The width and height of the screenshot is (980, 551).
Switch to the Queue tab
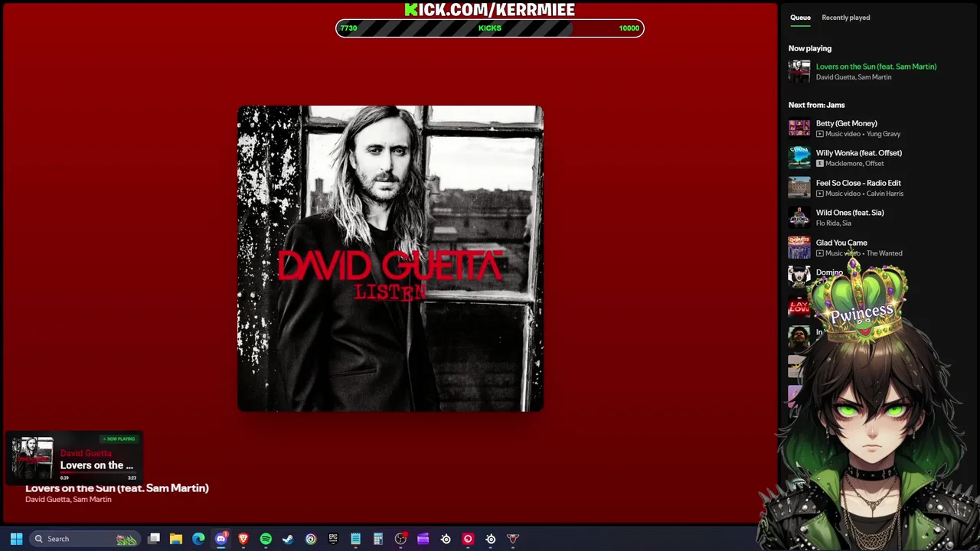pyautogui.click(x=800, y=18)
